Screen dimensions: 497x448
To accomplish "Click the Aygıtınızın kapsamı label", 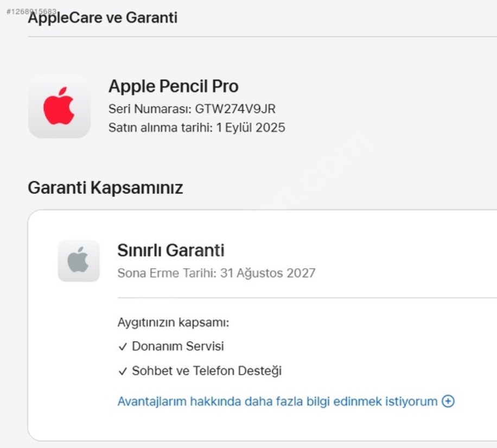I will pyautogui.click(x=174, y=322).
